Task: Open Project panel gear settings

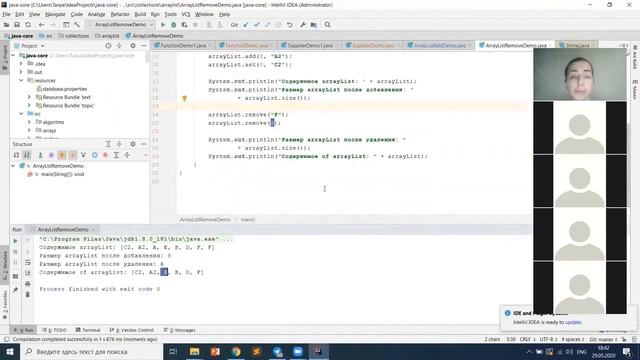Action: [x=133, y=46]
